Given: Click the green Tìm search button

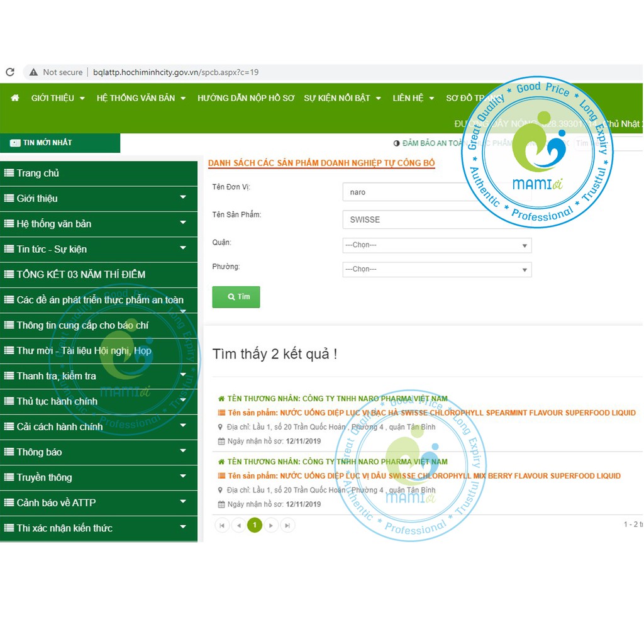Looking at the screenshot, I should tap(236, 297).
